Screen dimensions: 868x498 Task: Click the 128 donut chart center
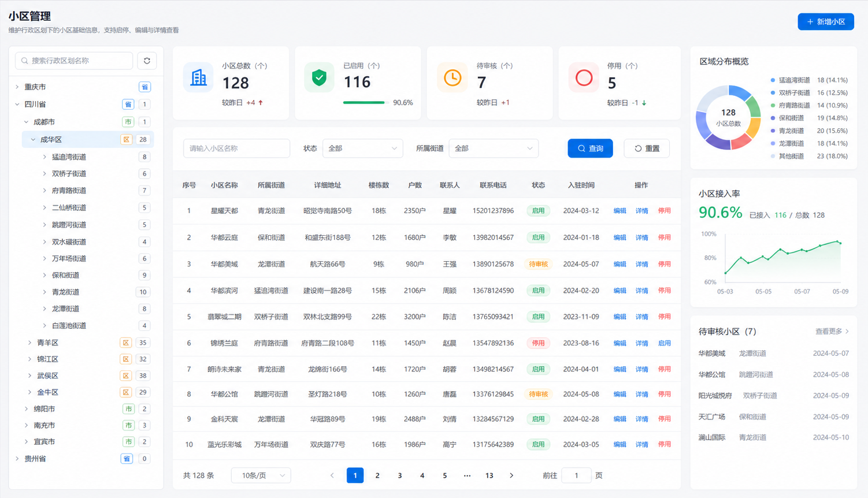[728, 117]
